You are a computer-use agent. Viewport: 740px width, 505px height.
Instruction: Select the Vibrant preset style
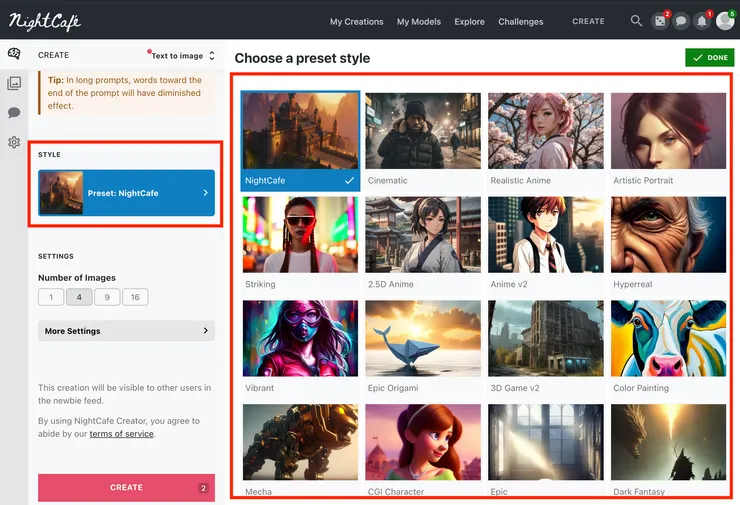coord(300,347)
